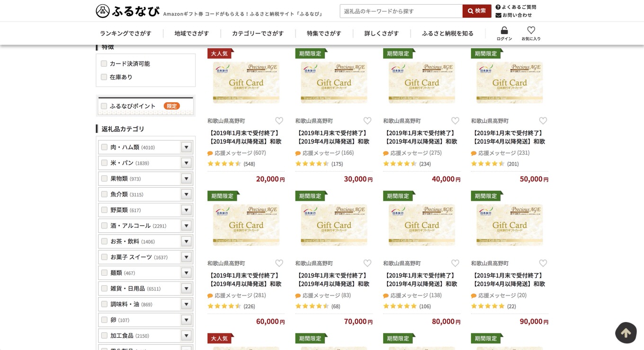The image size is (644, 350).
Task: Favorite the 40,000円 gift card with heart
Action: [455, 121]
